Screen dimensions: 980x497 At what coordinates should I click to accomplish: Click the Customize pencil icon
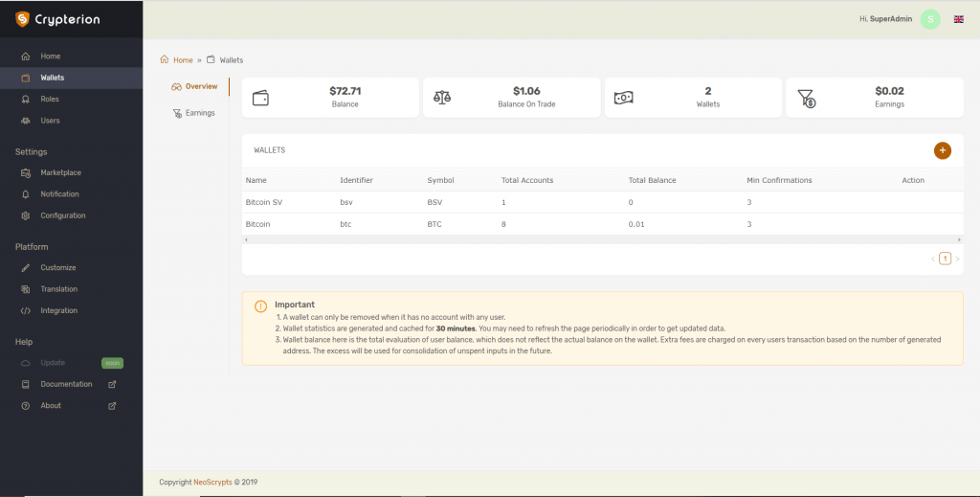click(26, 268)
